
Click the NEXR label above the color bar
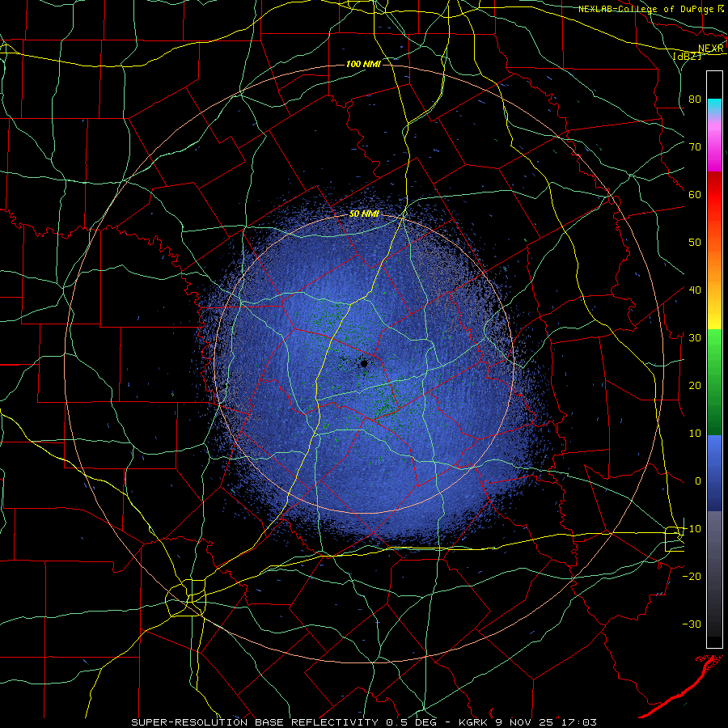point(710,49)
